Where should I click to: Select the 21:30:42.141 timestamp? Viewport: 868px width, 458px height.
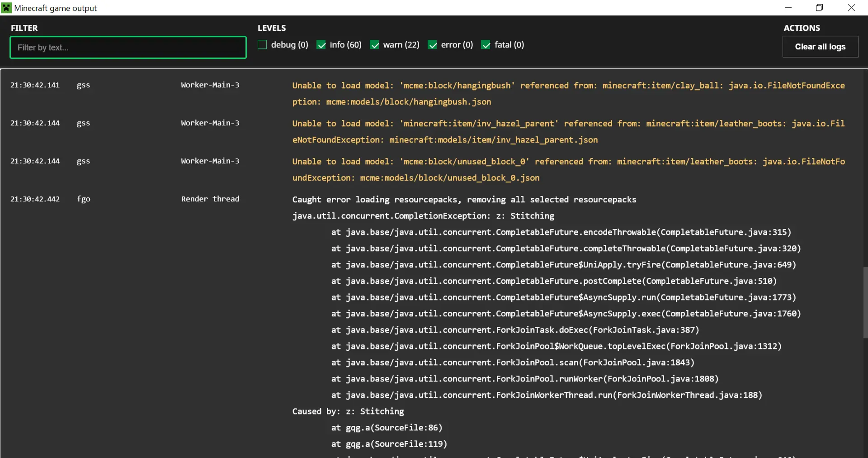click(x=35, y=85)
